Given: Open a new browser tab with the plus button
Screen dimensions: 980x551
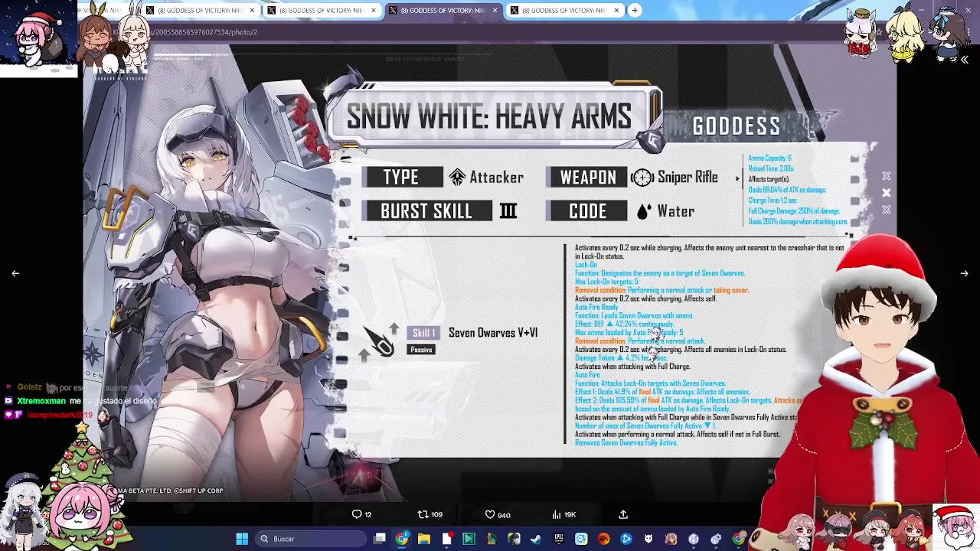Looking at the screenshot, I should (635, 10).
